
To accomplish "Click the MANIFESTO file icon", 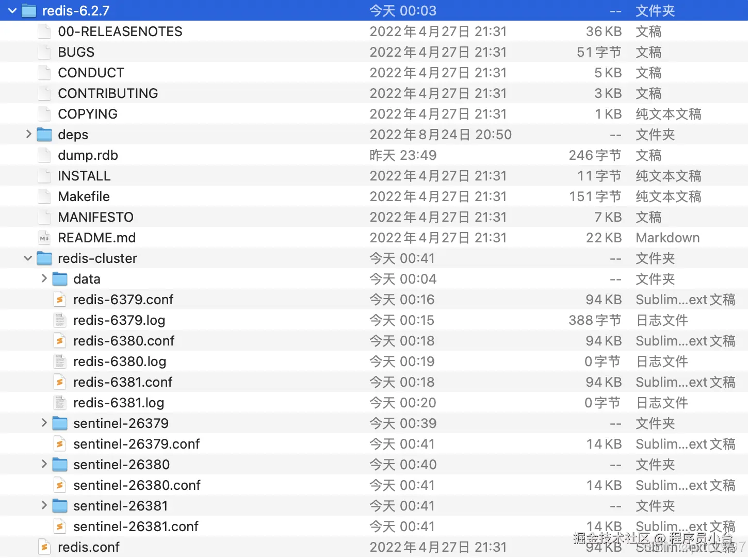I will point(45,217).
